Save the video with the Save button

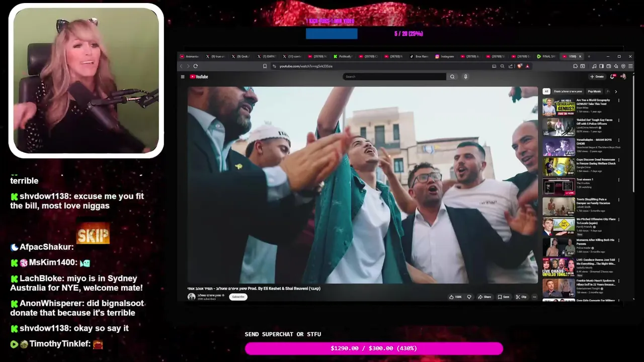pyautogui.click(x=504, y=297)
